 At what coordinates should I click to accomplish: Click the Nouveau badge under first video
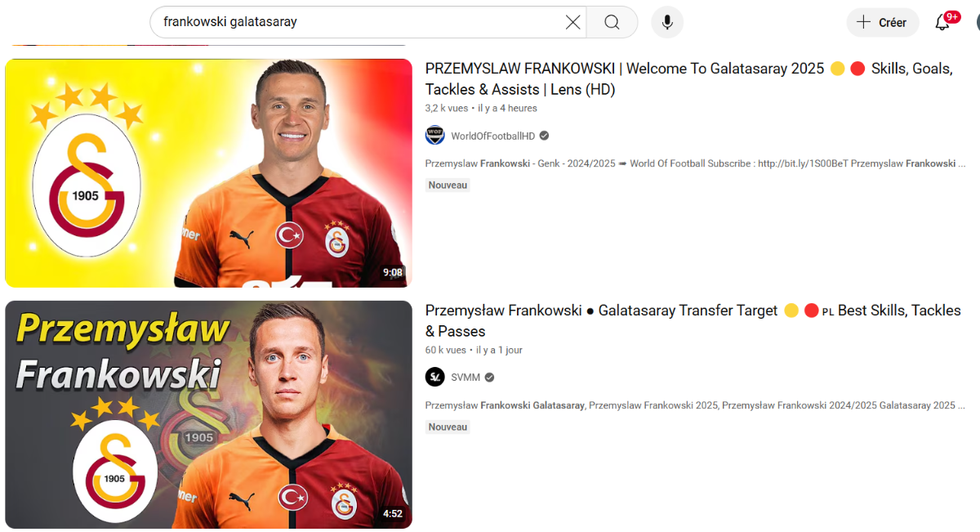448,186
